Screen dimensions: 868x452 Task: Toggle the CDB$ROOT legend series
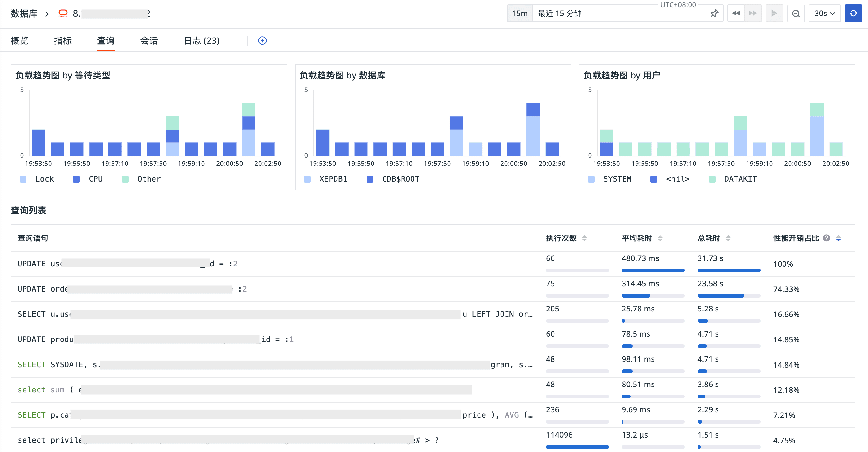click(400, 179)
